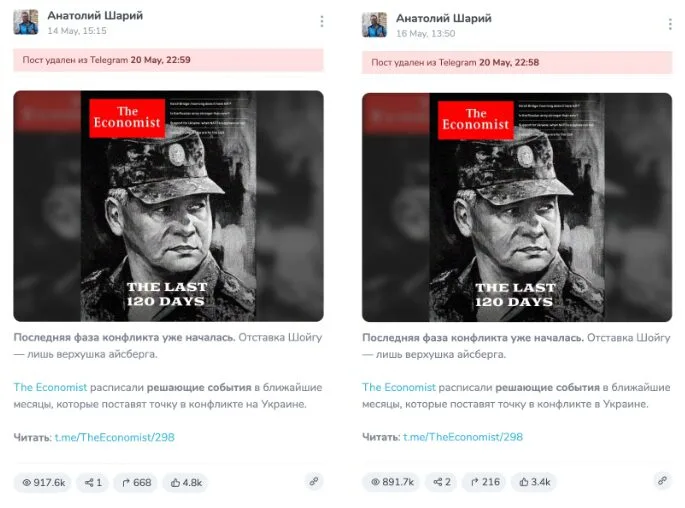This screenshot has width=685, height=508.
Task: Open t.me/TheEconomist/298 link in right post
Action: (463, 437)
